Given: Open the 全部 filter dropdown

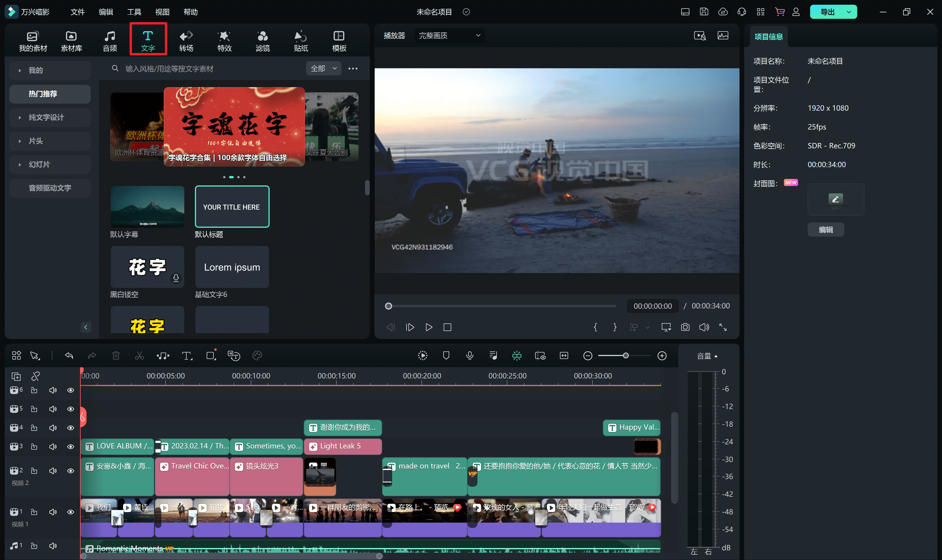Looking at the screenshot, I should [324, 68].
